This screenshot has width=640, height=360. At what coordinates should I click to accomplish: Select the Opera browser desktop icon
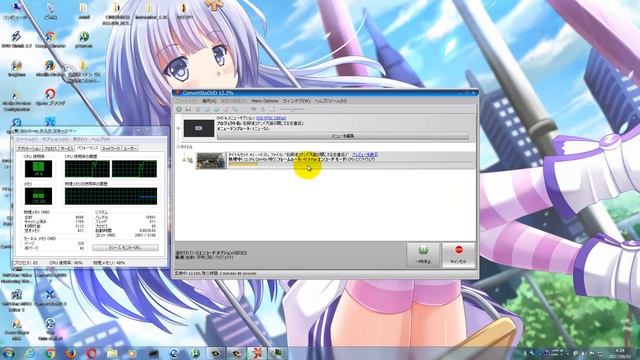tap(50, 97)
